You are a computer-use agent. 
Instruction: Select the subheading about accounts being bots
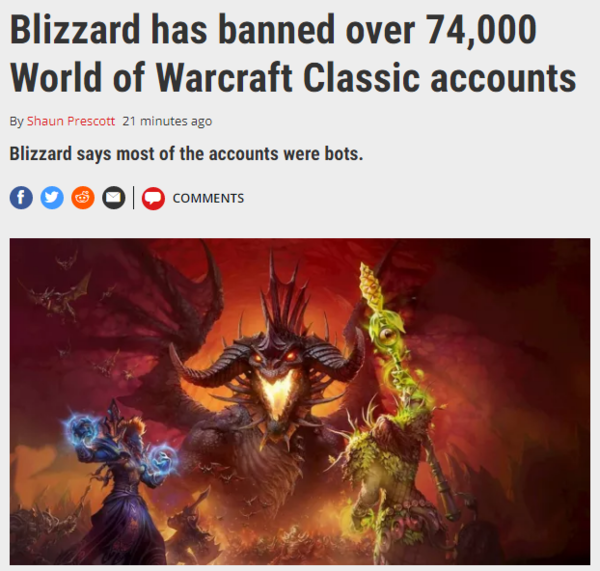[x=186, y=154]
